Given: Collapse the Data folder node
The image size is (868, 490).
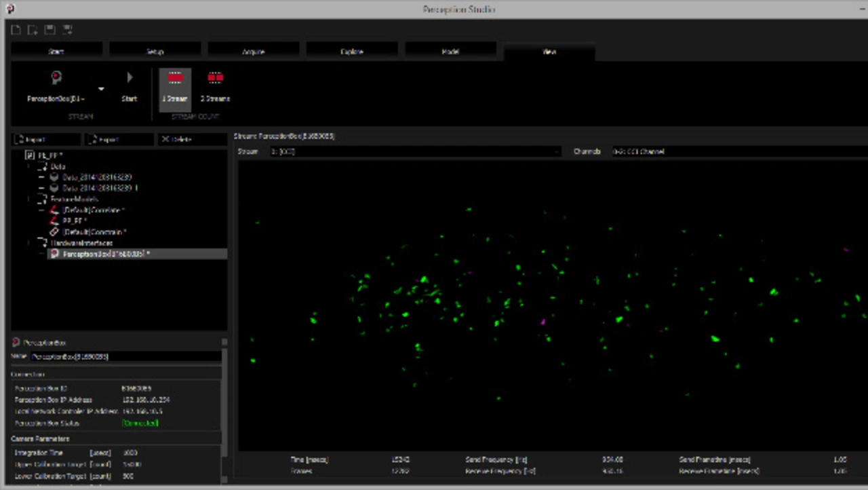Looking at the screenshot, I should 28,166.
